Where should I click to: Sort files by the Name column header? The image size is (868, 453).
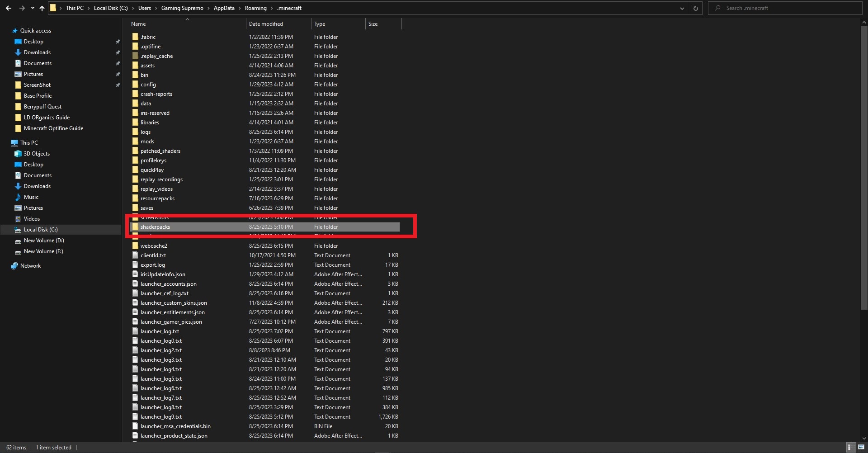click(x=138, y=24)
